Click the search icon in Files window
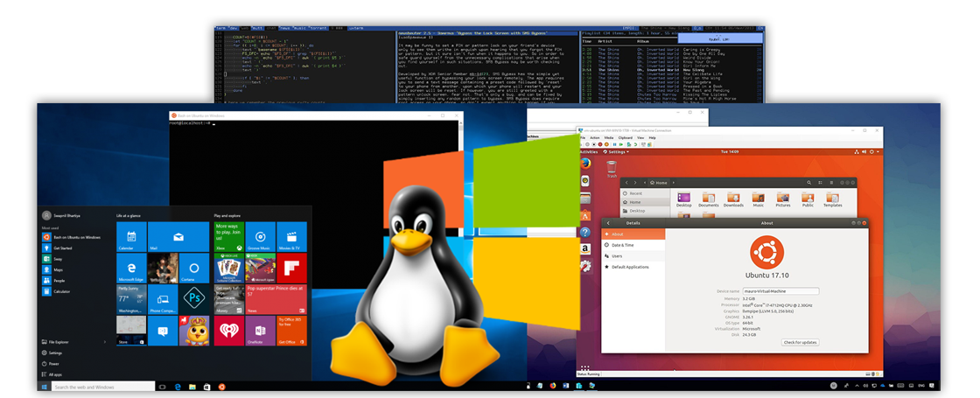The height and width of the screenshot is (398, 980). tap(809, 183)
